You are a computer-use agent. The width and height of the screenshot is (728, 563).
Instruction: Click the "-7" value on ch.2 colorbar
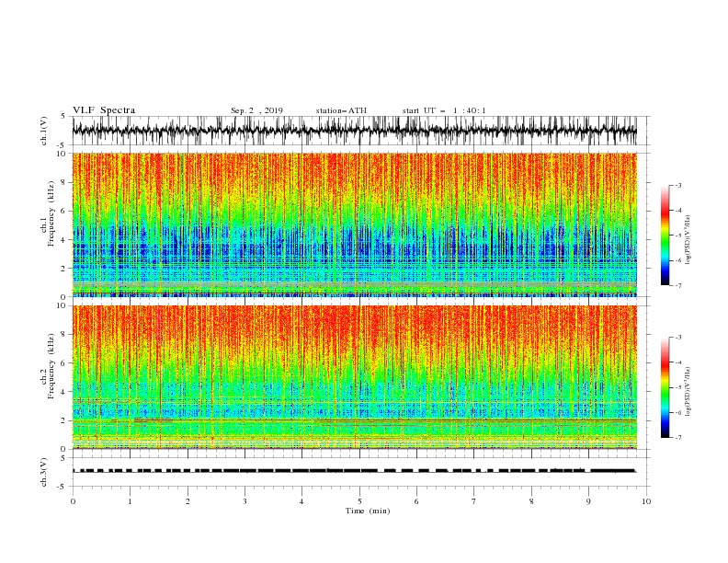(x=677, y=438)
